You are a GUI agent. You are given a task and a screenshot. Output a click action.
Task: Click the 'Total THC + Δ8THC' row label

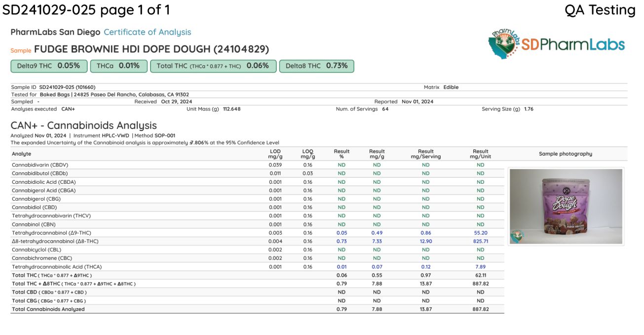(74, 284)
